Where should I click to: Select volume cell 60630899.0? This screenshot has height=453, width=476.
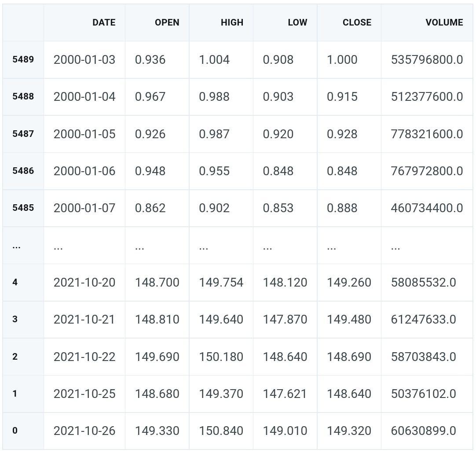click(x=424, y=431)
